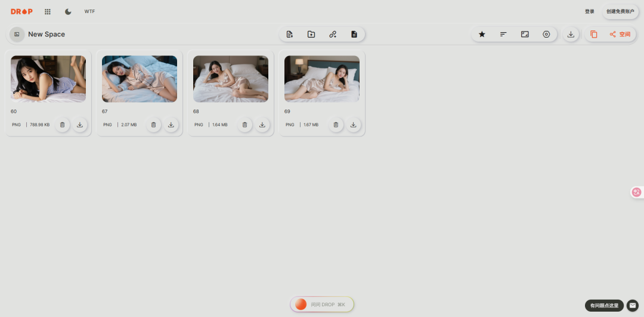Click the orange copy icon
This screenshot has width=644, height=317.
pyautogui.click(x=593, y=35)
